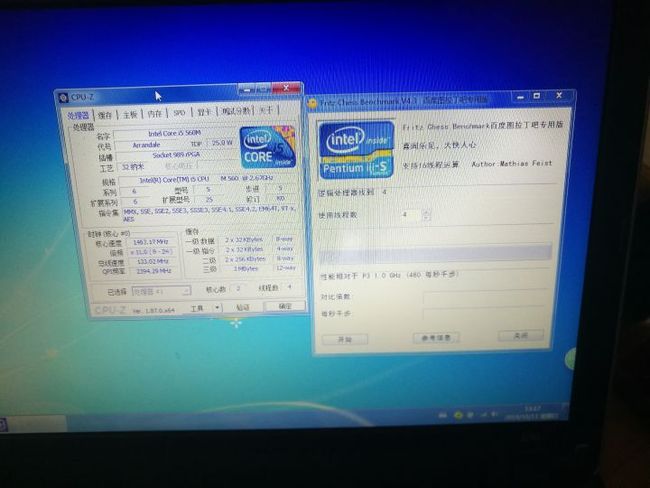Switch to the 内存 tab in CPU-Z
The width and height of the screenshot is (650, 488).
click(155, 113)
